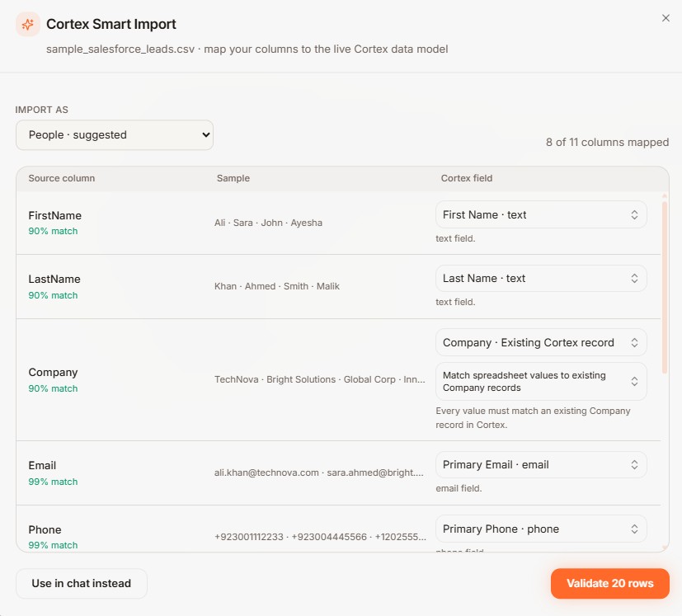Open the Company · Existing Cortex record dropdown
The width and height of the screenshot is (682, 616).
pyautogui.click(x=541, y=342)
